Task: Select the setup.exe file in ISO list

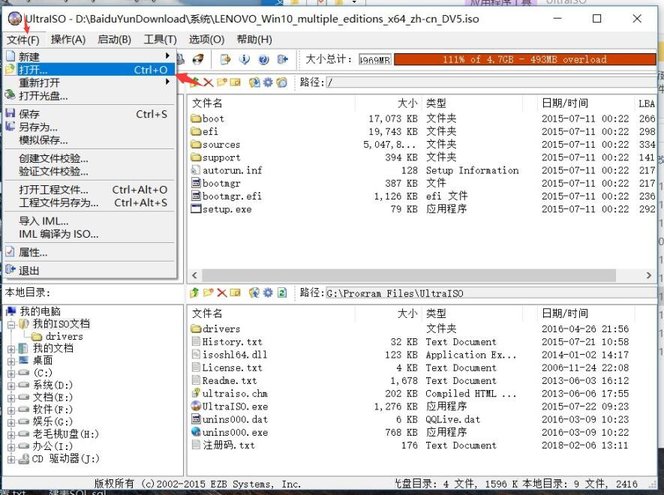Action: 228,209
